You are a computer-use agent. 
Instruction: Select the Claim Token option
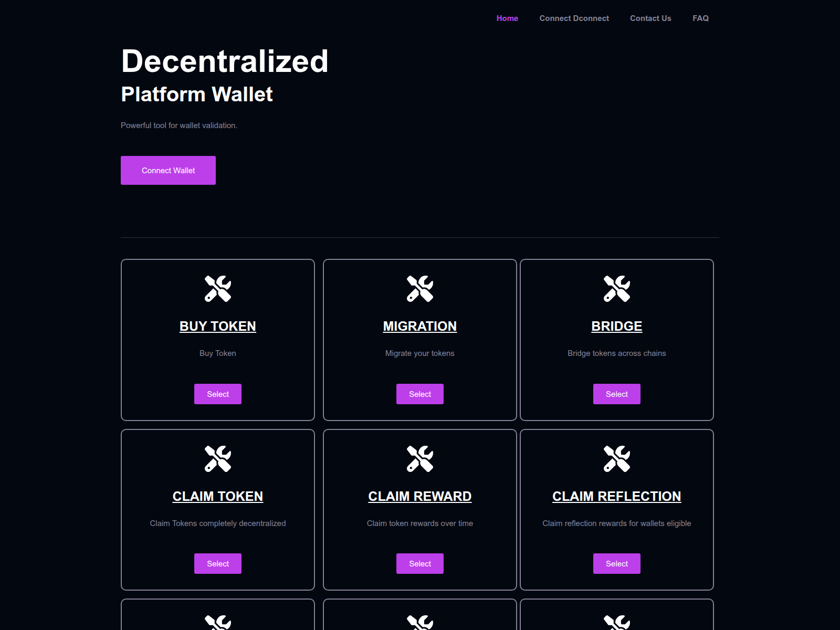(218, 563)
